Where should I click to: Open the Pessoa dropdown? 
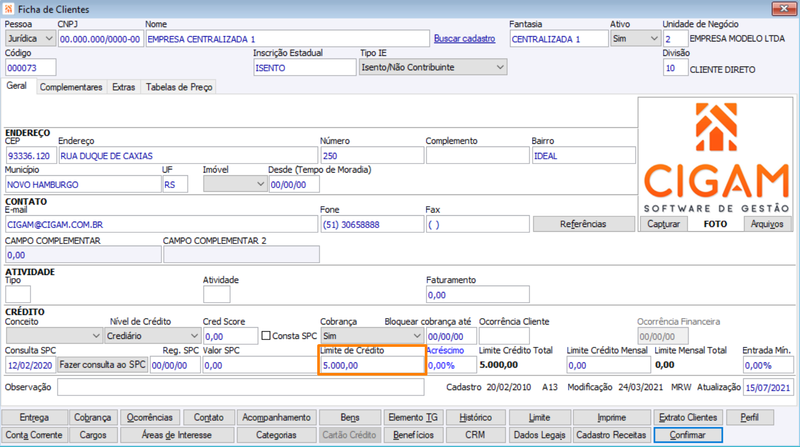30,39
